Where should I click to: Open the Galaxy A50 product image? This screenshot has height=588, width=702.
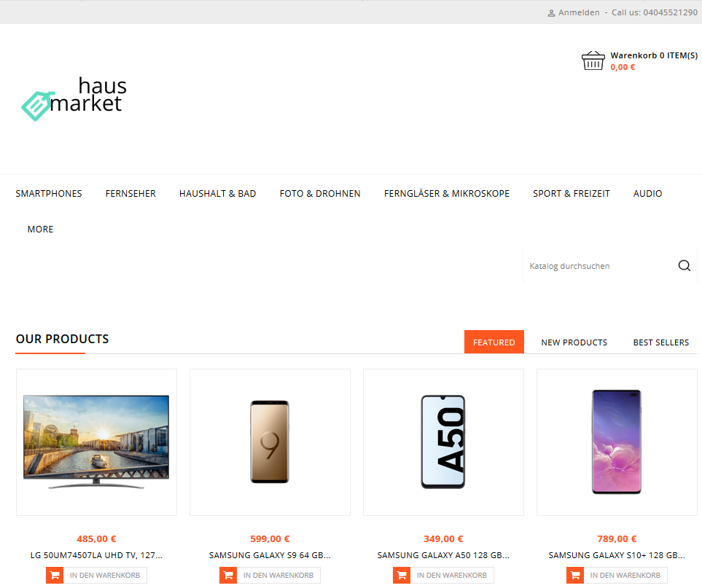click(x=443, y=442)
